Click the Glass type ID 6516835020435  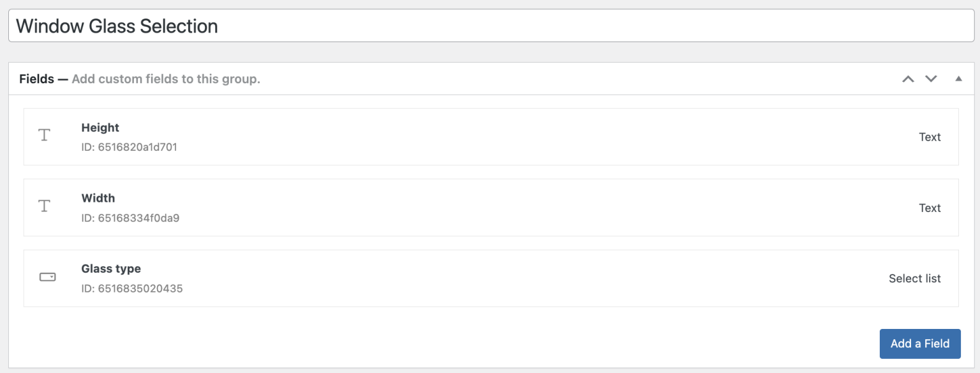132,289
